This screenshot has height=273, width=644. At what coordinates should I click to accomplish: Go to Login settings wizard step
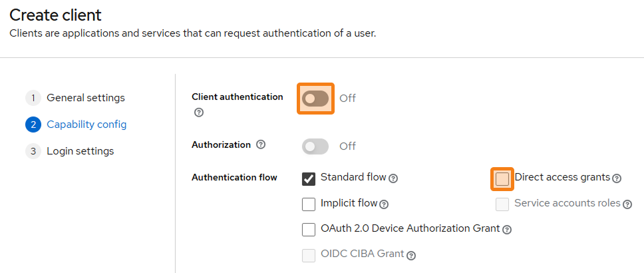(80, 151)
